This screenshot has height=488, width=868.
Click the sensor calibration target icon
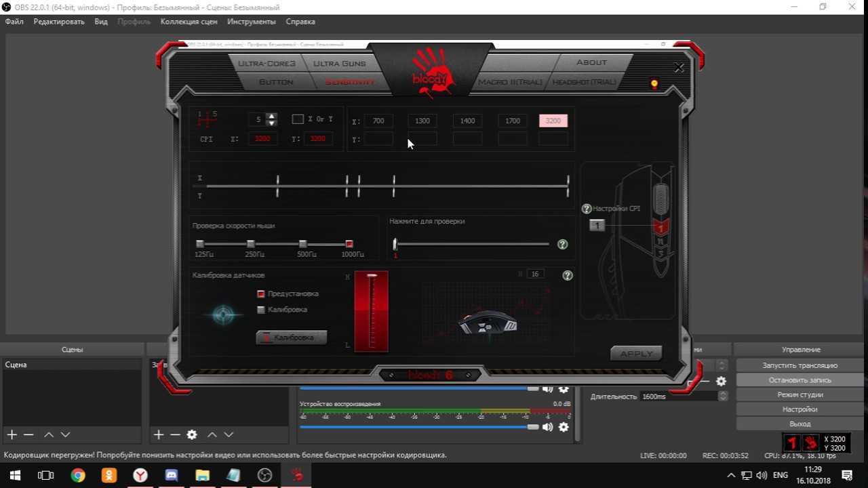[224, 315]
